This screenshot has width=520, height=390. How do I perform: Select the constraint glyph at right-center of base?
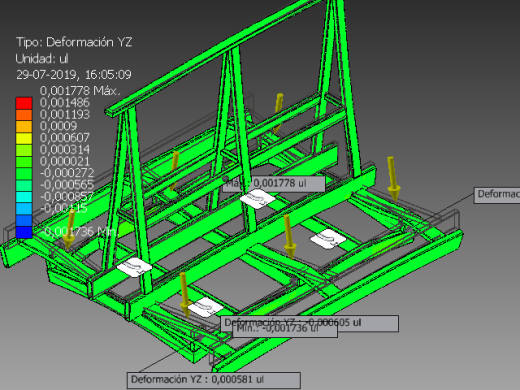(x=328, y=239)
